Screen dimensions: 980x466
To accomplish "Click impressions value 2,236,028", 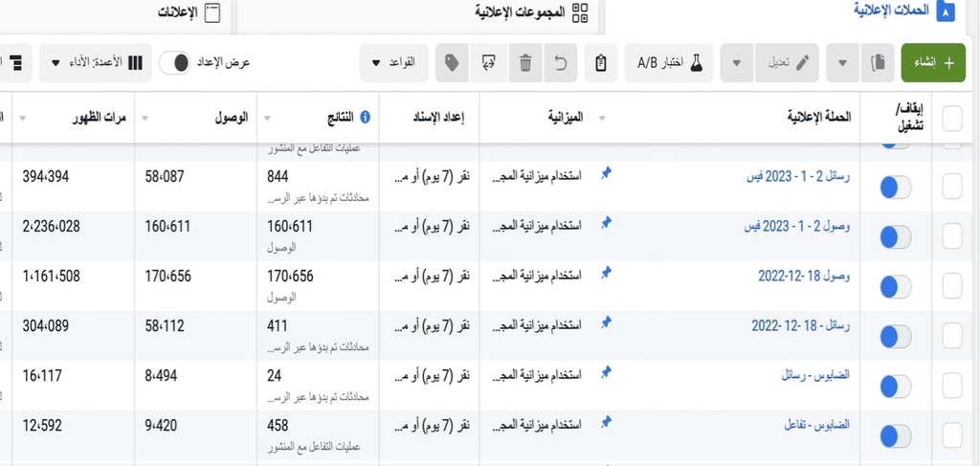I will [52, 226].
